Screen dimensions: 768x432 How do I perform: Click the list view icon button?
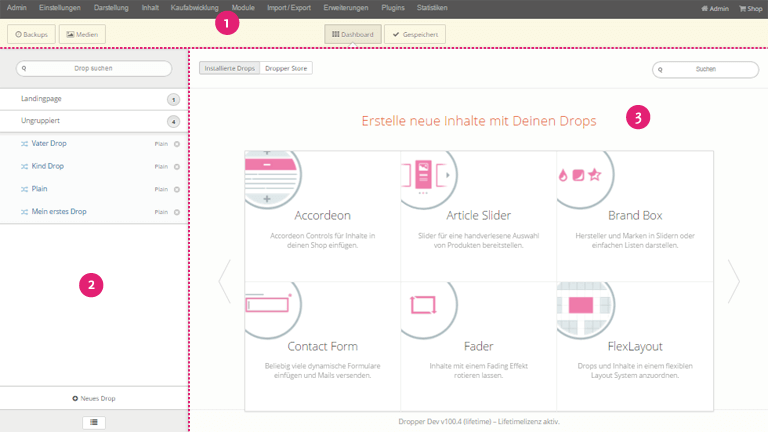(x=95, y=422)
